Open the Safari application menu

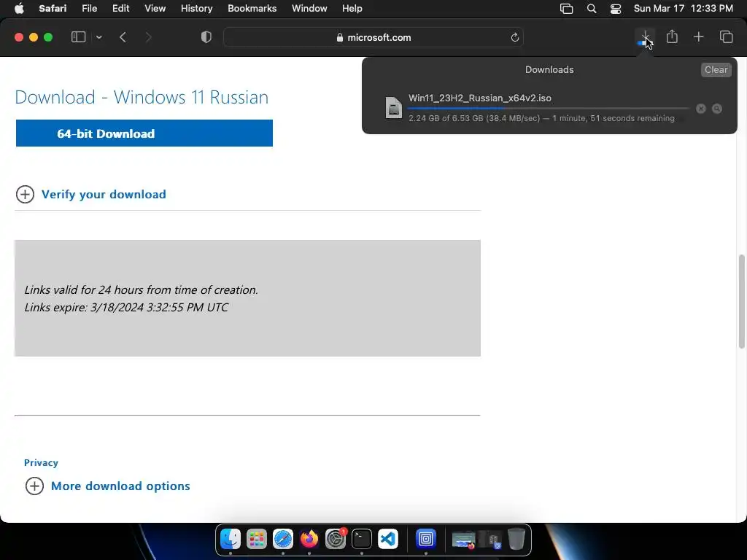coord(53,9)
